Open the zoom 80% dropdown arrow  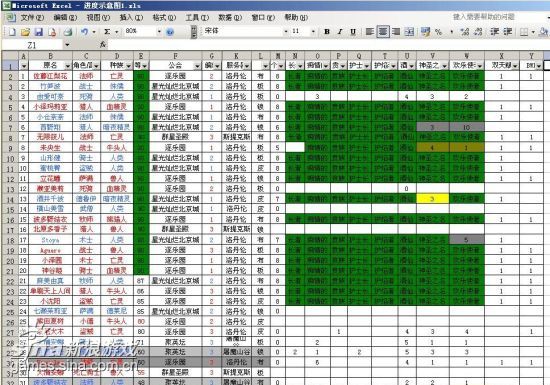(x=159, y=32)
